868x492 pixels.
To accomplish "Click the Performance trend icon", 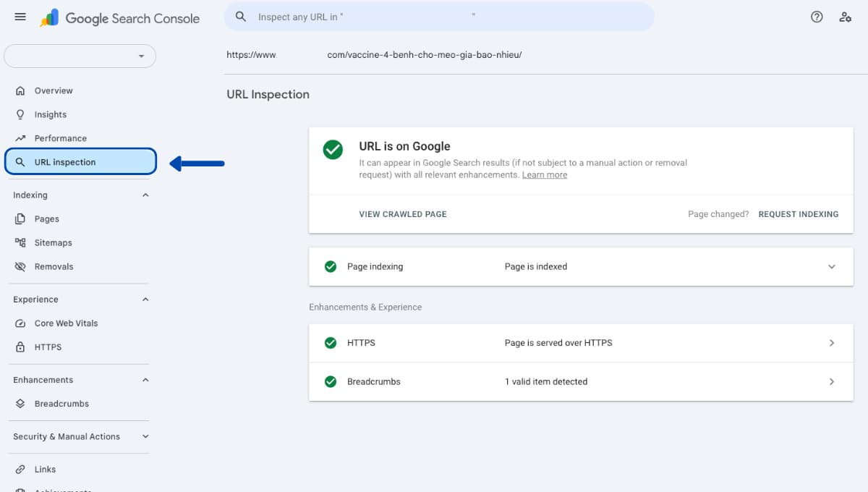I will tap(20, 138).
